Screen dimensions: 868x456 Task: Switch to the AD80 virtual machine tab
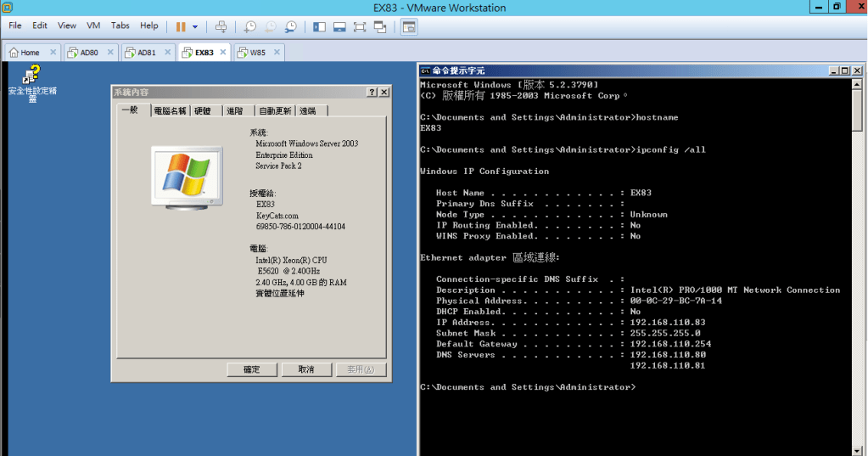(x=88, y=53)
